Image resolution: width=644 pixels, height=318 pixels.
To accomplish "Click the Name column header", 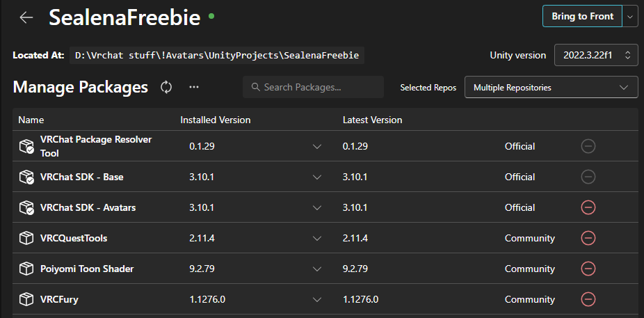I will coord(31,120).
